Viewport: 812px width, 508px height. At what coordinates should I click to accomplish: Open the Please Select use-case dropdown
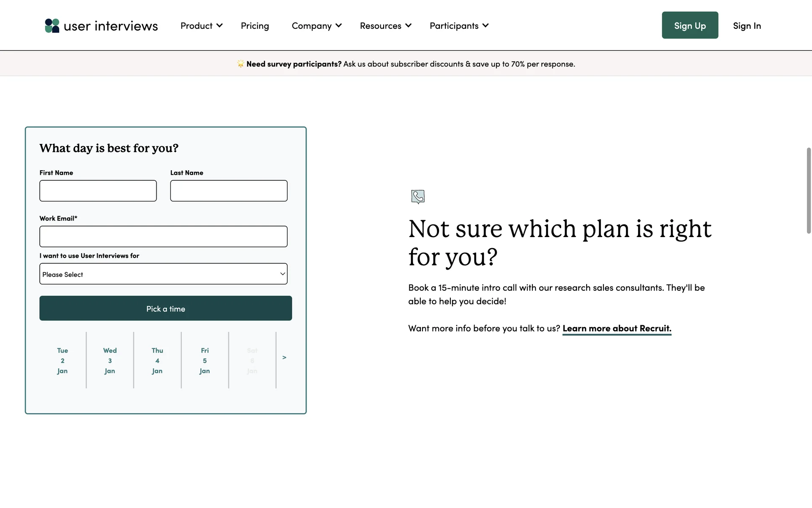[x=163, y=274]
